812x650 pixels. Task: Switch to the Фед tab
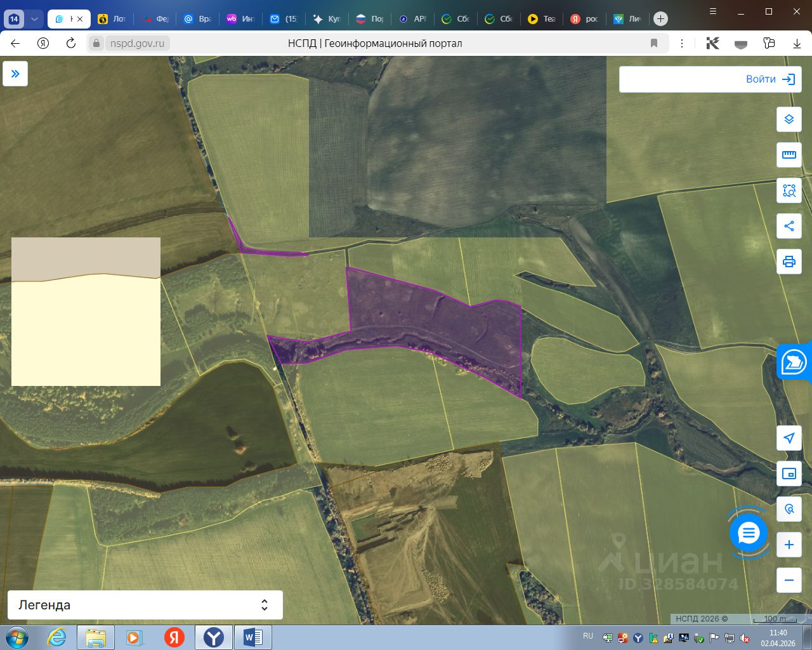(x=155, y=19)
